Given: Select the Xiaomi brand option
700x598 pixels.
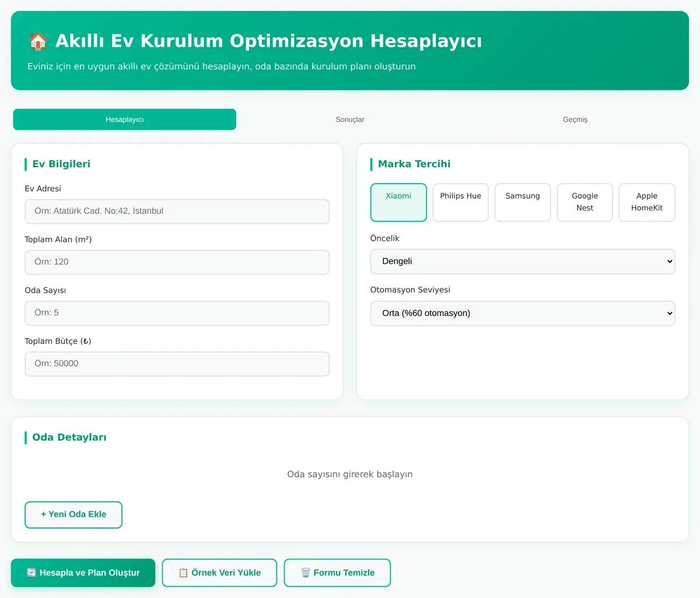Looking at the screenshot, I should pyautogui.click(x=398, y=202).
